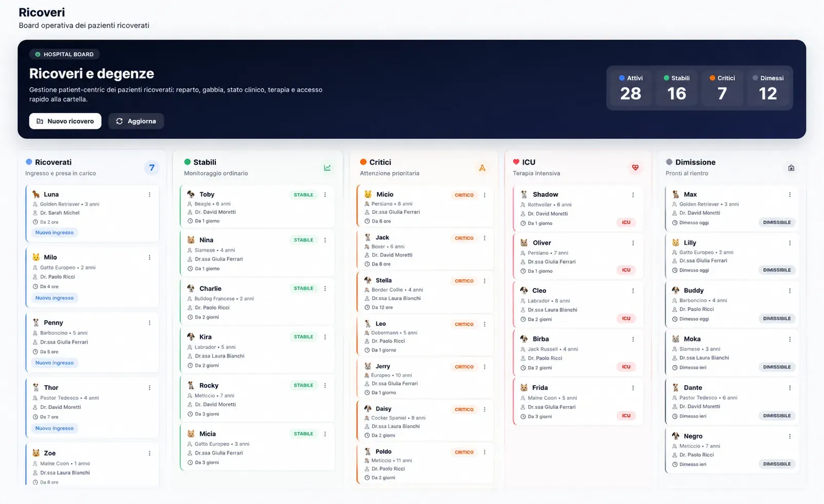Open the kebab menu for Daisy

tap(484, 409)
